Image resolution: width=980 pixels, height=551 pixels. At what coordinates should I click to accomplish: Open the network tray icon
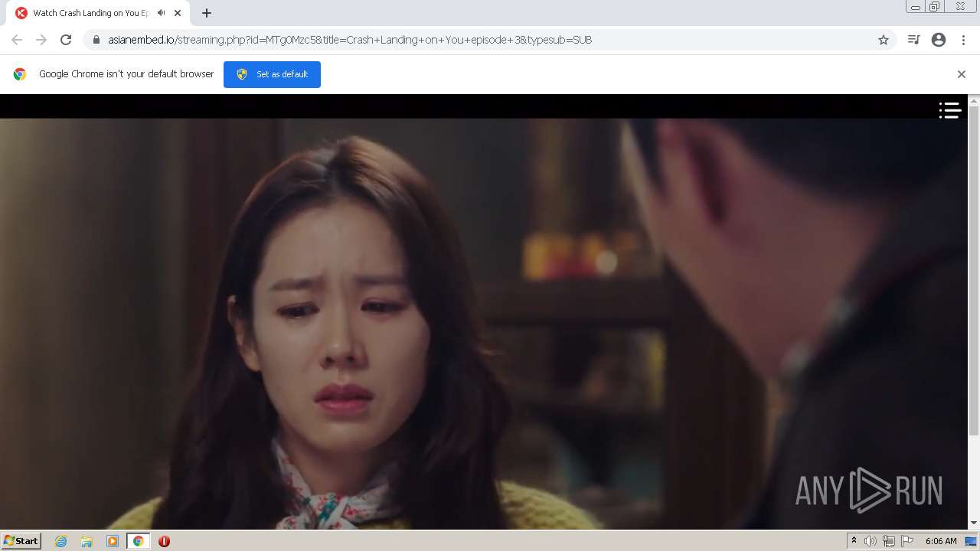click(889, 541)
